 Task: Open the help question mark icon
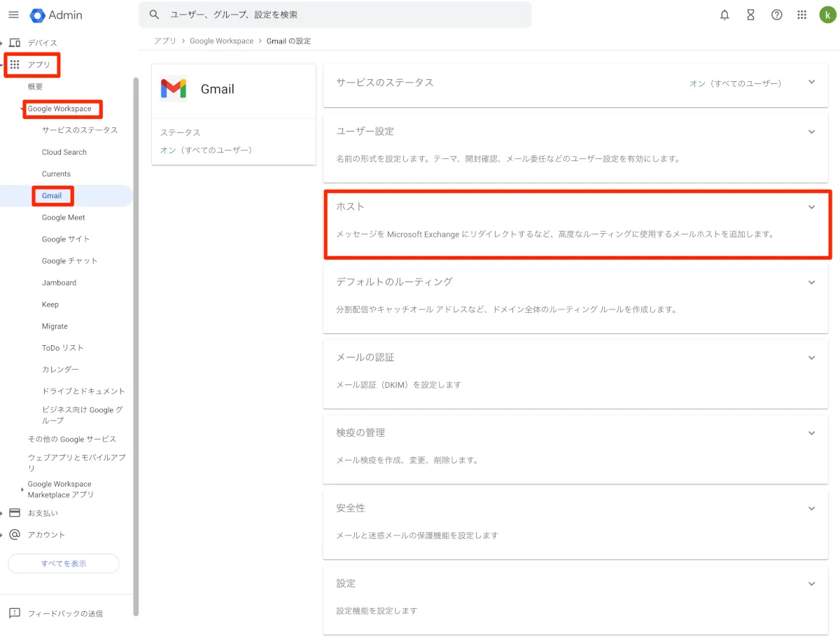[x=776, y=15]
